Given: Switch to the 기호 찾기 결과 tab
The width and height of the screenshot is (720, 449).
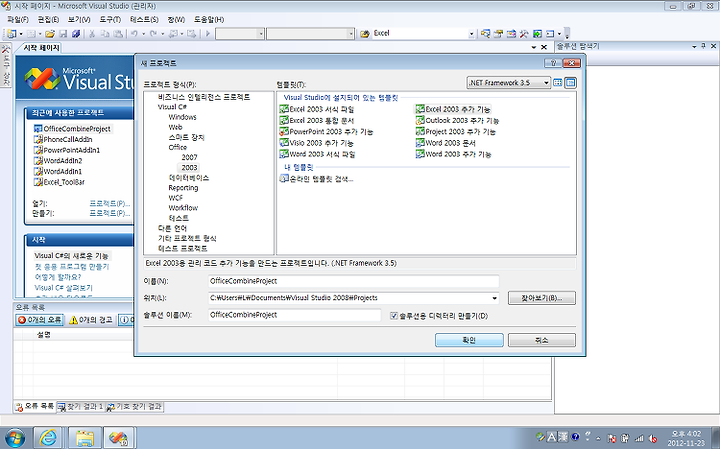Looking at the screenshot, I should pyautogui.click(x=134, y=407).
